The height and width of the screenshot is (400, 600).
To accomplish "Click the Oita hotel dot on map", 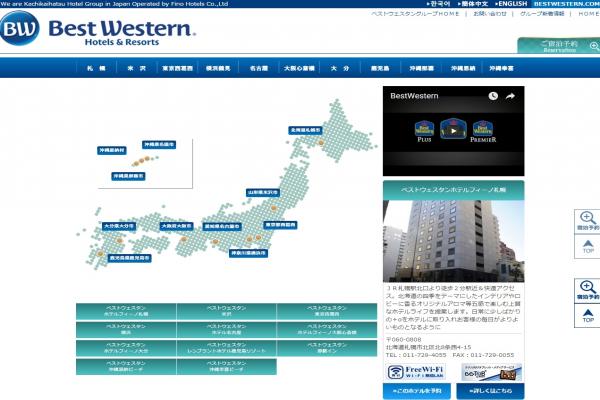I will pos(119,240).
